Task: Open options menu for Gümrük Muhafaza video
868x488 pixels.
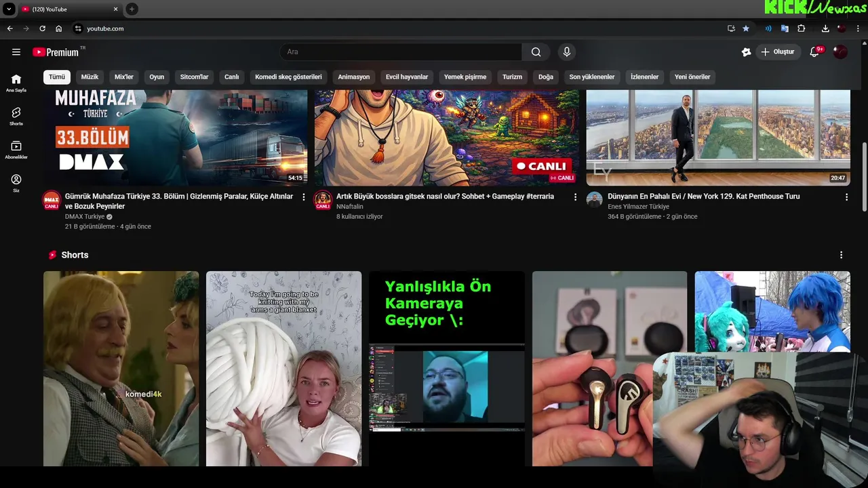Action: pyautogui.click(x=304, y=197)
